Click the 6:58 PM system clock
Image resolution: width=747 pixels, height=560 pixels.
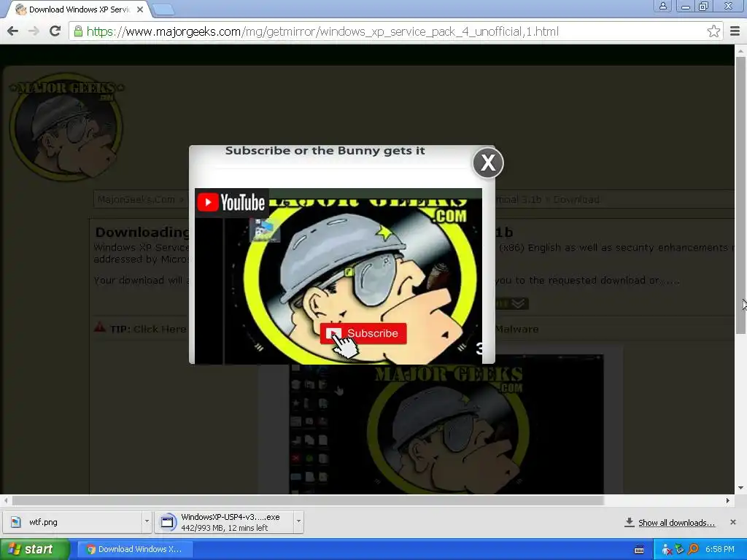click(x=720, y=550)
